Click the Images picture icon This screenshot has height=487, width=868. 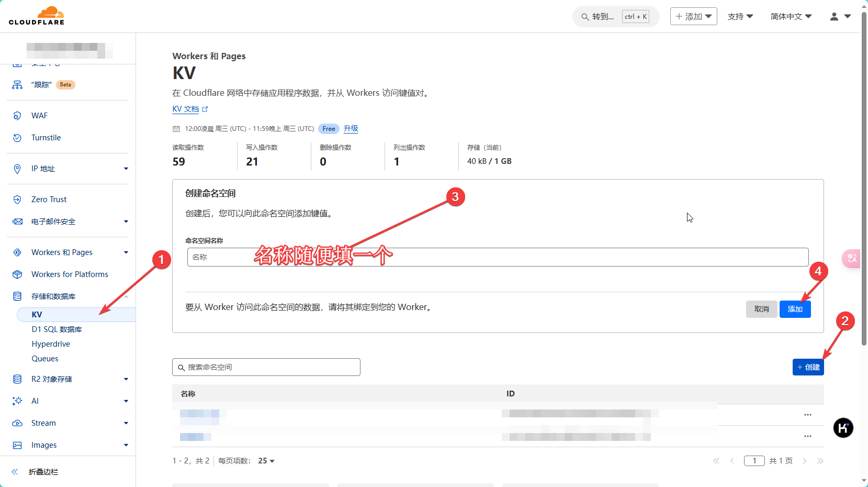coord(17,445)
